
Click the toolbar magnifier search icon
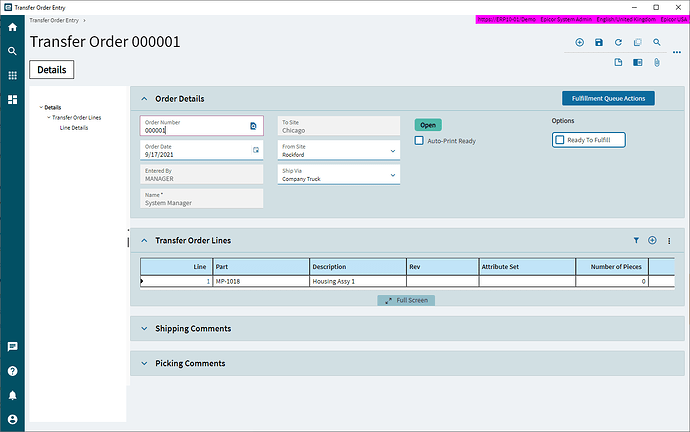pos(657,42)
